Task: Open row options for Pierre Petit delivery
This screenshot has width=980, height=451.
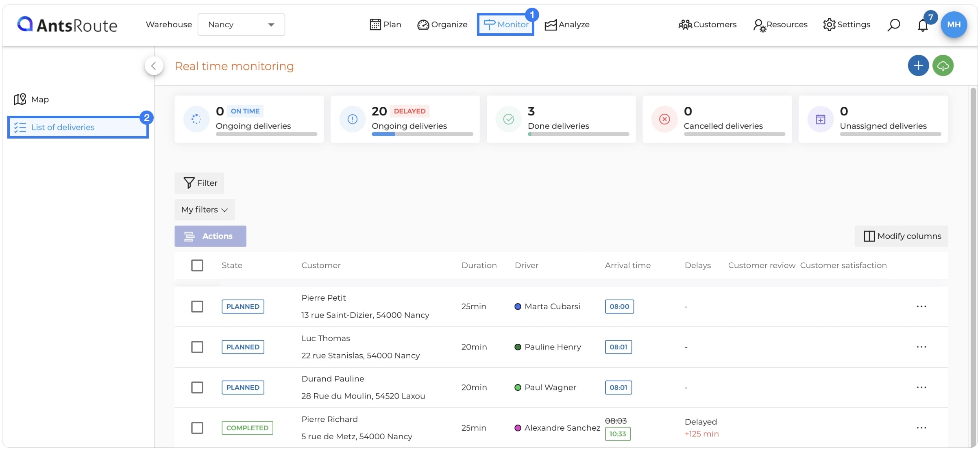Action: [x=921, y=306]
